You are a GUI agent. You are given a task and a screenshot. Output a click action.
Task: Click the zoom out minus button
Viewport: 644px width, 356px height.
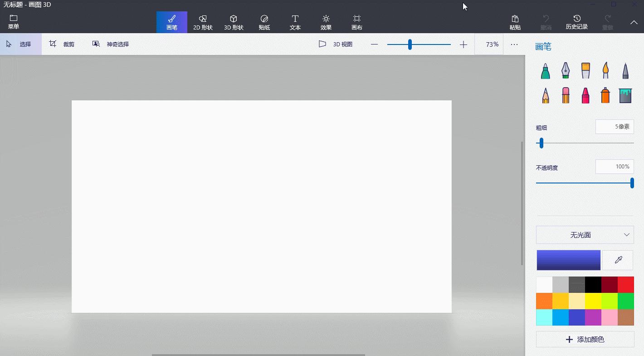point(374,44)
